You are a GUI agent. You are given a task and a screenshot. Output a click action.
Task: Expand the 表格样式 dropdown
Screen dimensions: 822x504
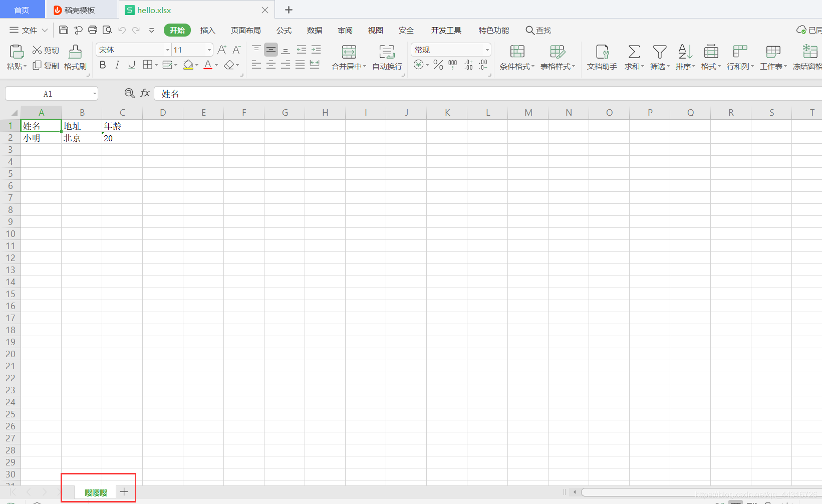click(x=574, y=67)
